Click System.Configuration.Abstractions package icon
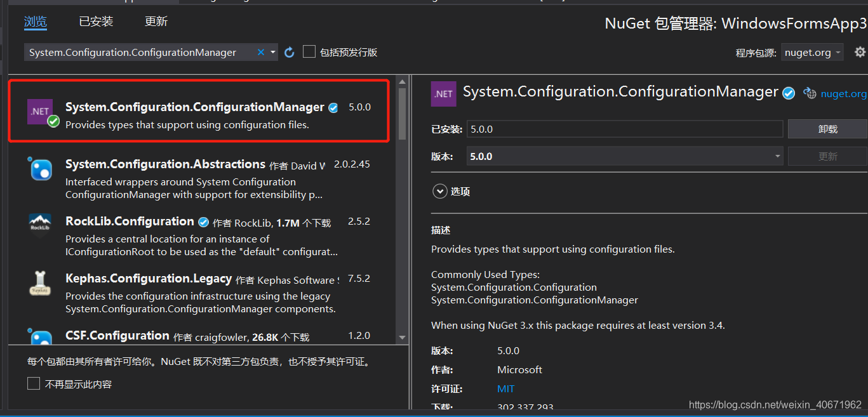The image size is (868, 417). 40,168
